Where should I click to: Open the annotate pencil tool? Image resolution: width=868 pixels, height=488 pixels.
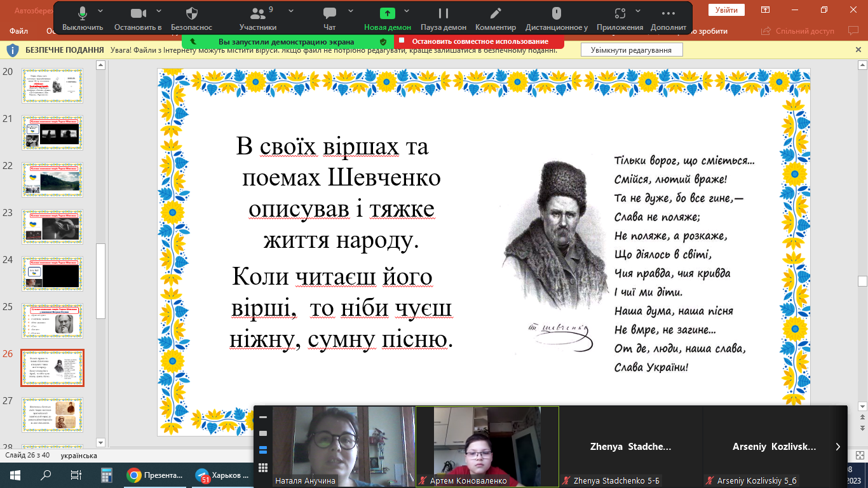(496, 18)
